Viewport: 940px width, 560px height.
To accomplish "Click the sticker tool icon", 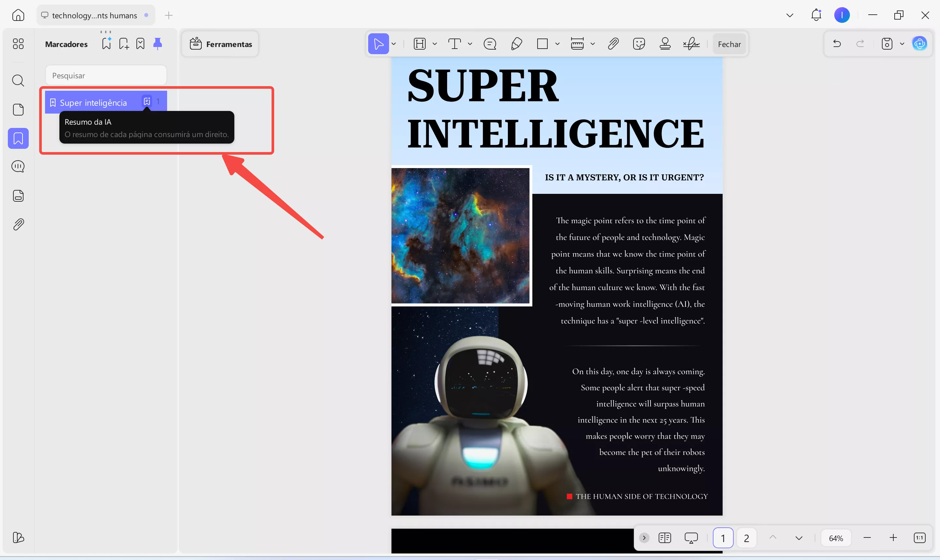I will tap(639, 44).
